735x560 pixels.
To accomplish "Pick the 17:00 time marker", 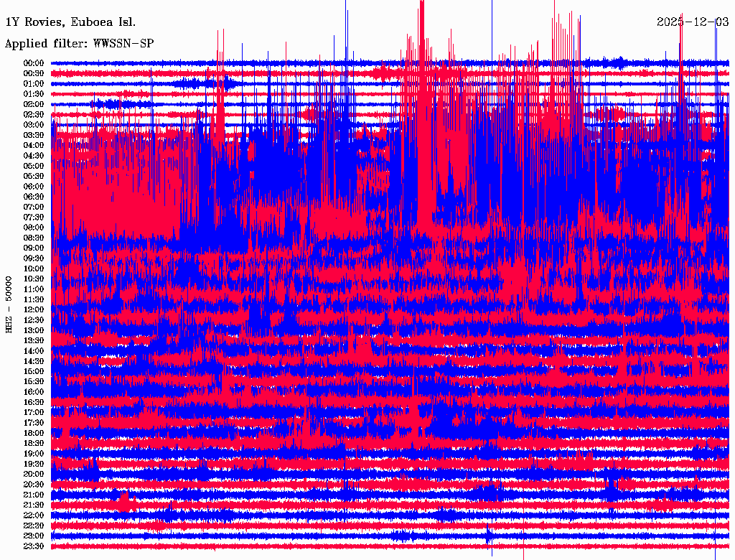I will (x=34, y=412).
